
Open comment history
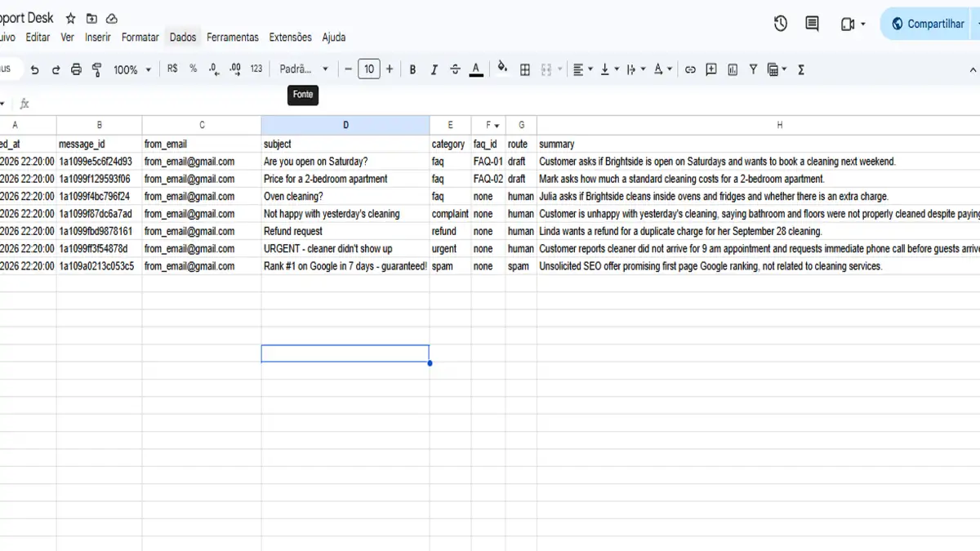coord(812,24)
